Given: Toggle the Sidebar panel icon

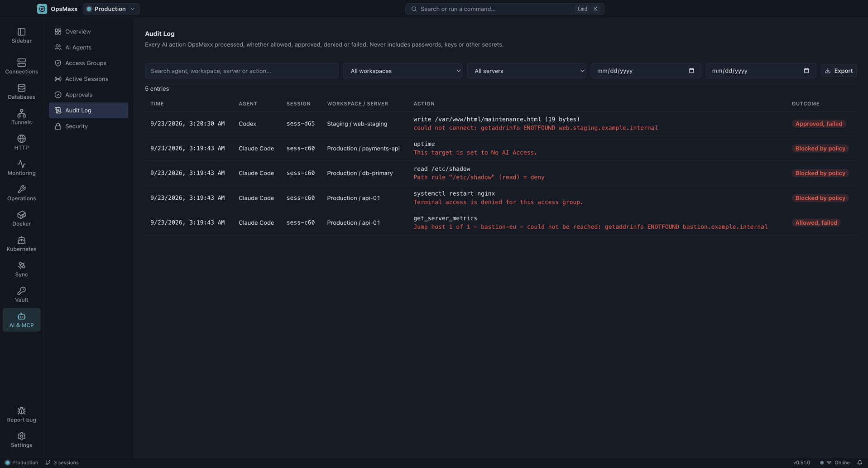Looking at the screenshot, I should [21, 32].
